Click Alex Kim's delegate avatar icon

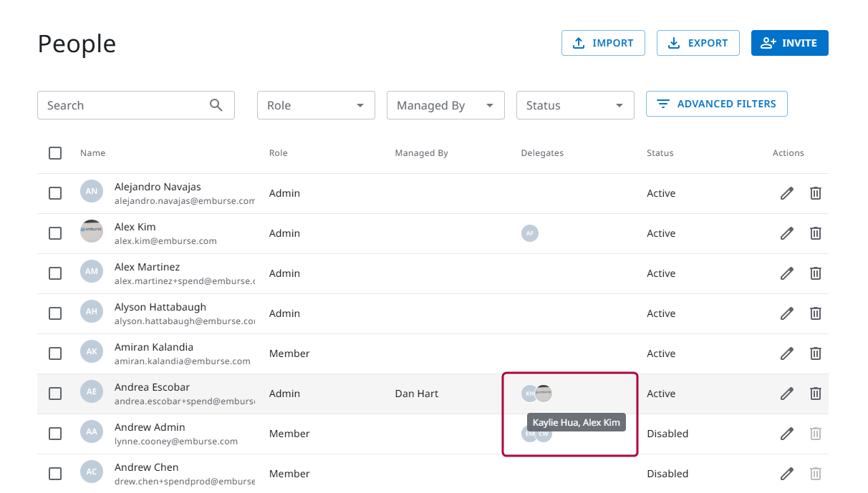530,233
